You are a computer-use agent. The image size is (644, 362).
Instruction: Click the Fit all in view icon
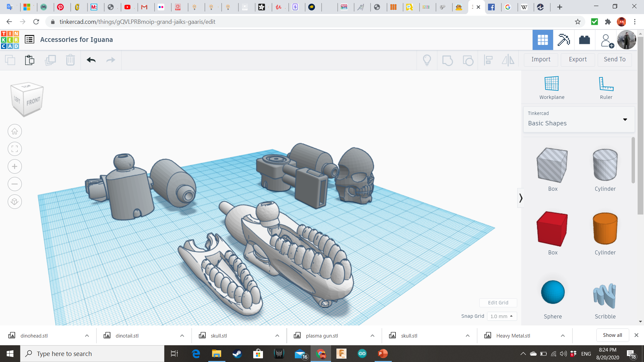[15, 149]
